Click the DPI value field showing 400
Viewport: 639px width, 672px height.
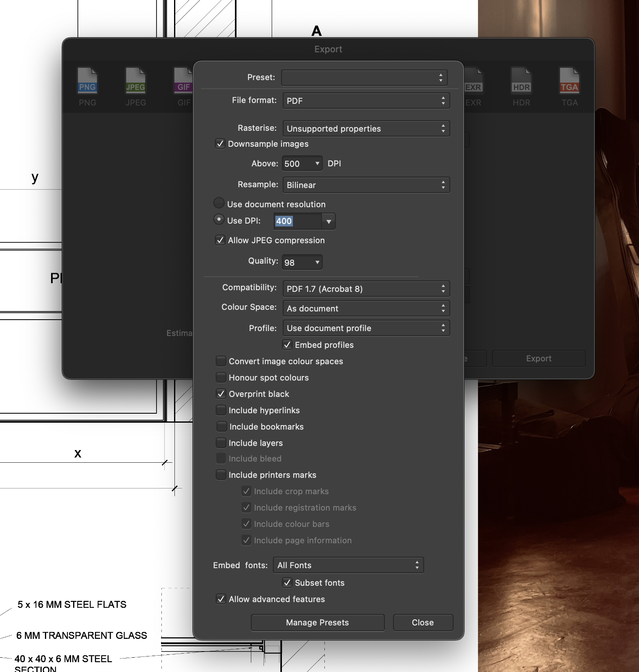tap(297, 222)
